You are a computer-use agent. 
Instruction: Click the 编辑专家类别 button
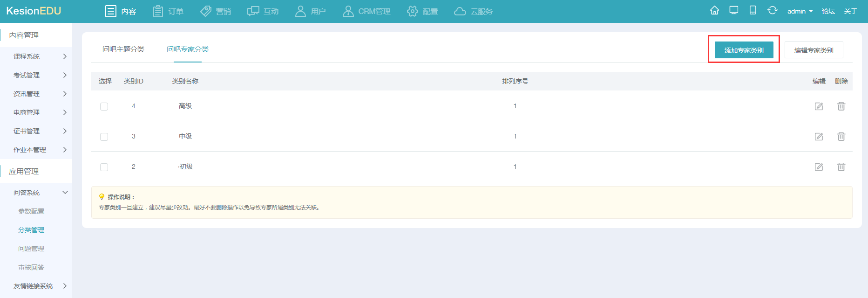[814, 50]
